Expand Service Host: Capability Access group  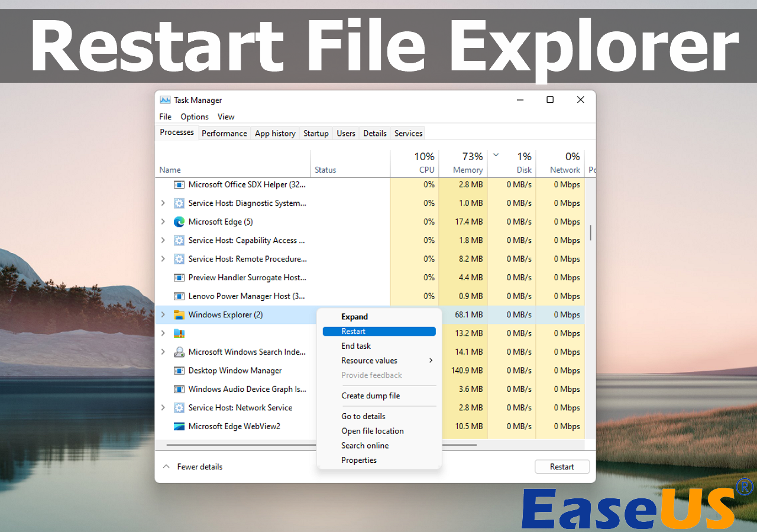pyautogui.click(x=163, y=241)
